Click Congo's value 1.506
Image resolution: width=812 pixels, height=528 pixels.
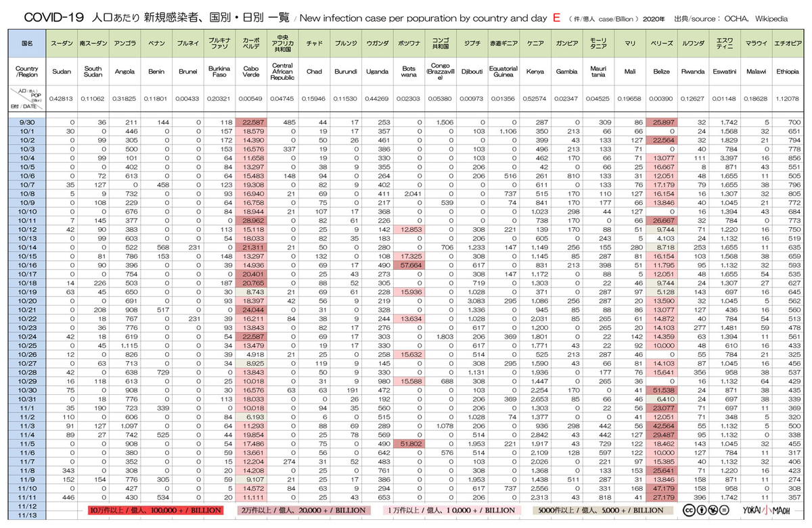(445, 122)
